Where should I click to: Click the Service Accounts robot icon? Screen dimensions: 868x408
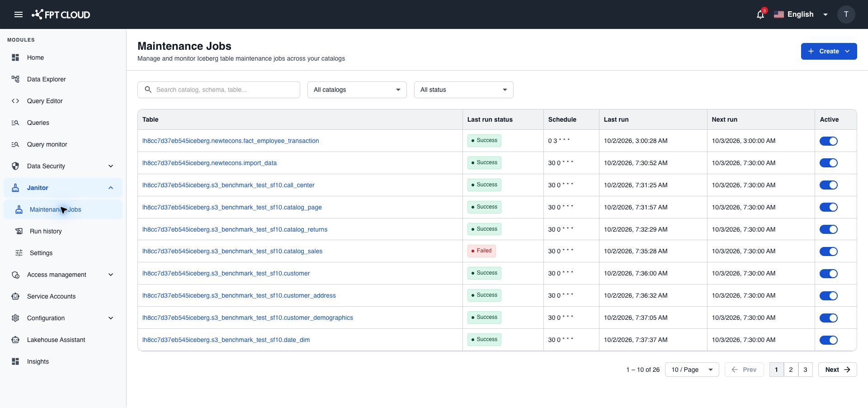pos(15,296)
